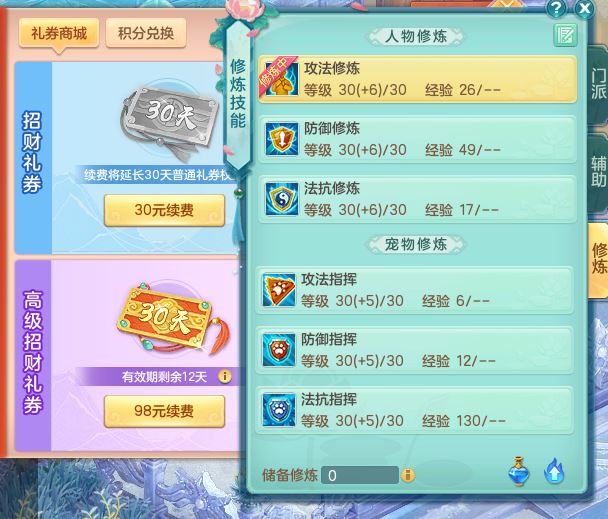Image resolution: width=608 pixels, height=519 pixels.
Task: Switch to the 积分兑换 tab
Action: pyautogui.click(x=146, y=33)
